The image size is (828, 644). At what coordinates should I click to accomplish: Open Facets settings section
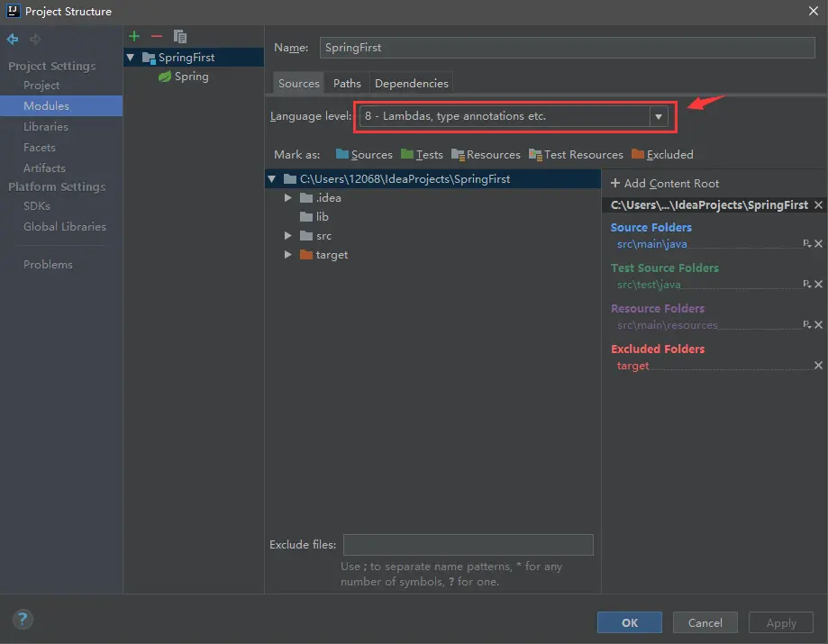(x=40, y=148)
